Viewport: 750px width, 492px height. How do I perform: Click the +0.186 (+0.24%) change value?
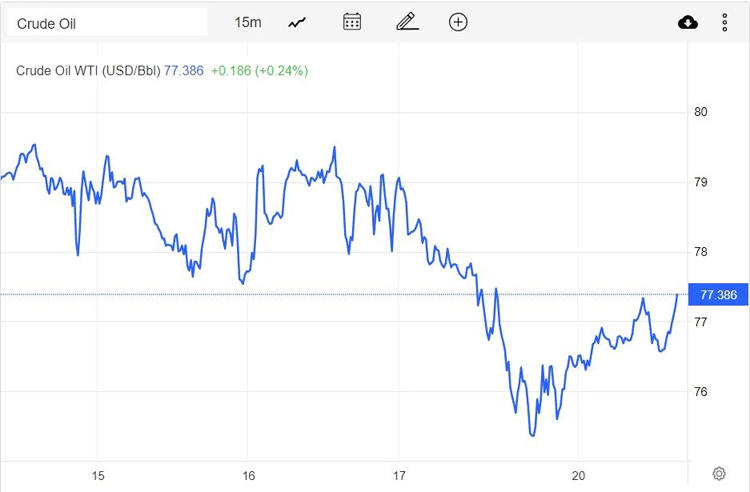(x=259, y=71)
